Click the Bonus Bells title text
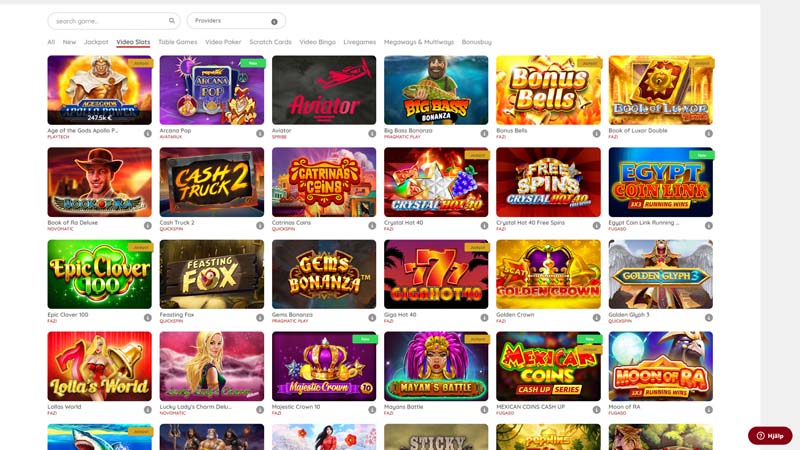 [512, 131]
